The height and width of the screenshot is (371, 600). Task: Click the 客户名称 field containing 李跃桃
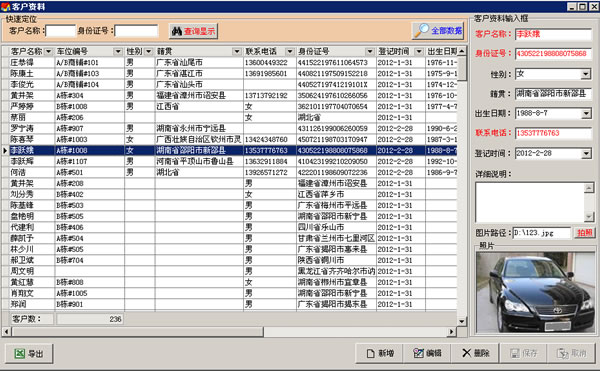click(x=553, y=34)
